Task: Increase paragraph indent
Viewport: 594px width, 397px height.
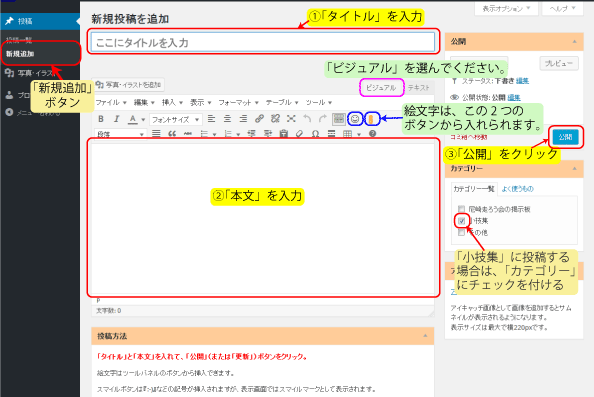Action: point(268,133)
